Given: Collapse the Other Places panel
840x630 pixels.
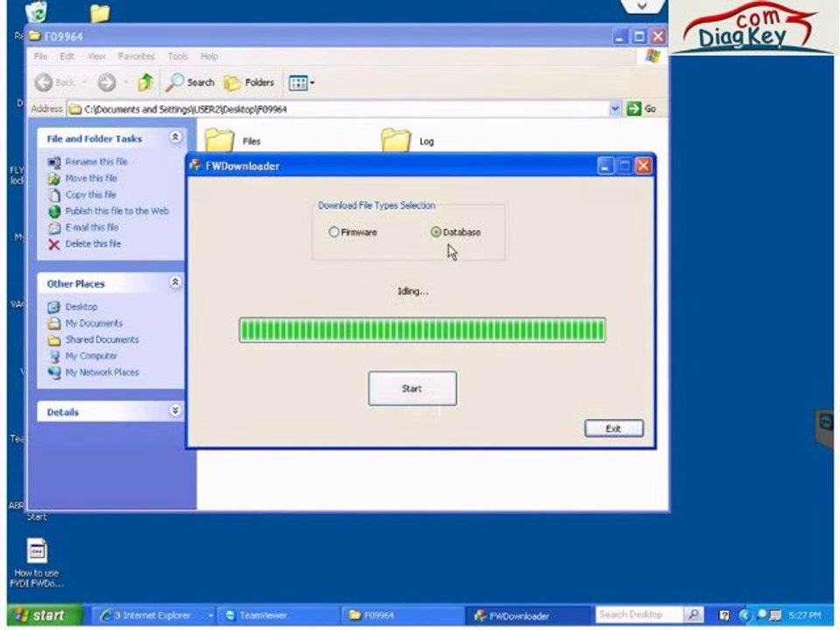Looking at the screenshot, I should point(175,282).
